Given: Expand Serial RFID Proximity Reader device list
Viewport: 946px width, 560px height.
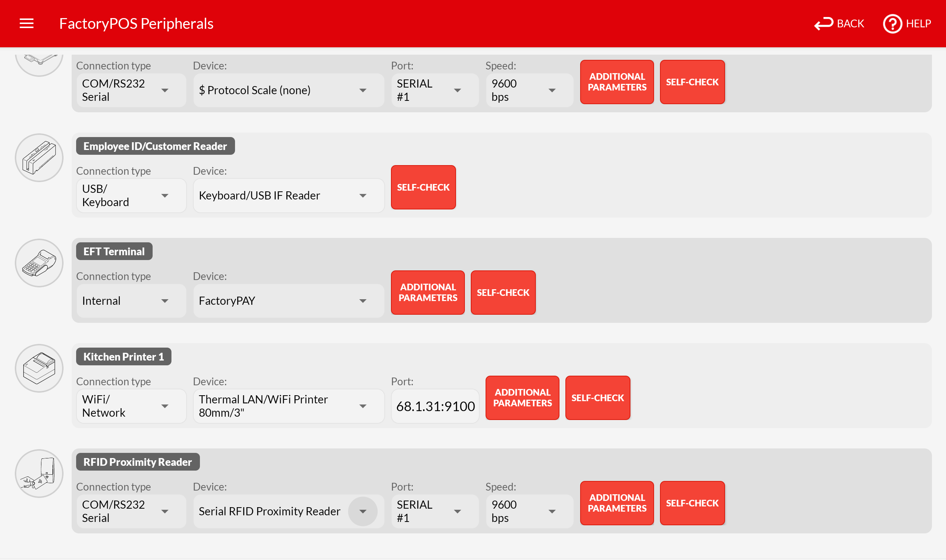Looking at the screenshot, I should (x=363, y=511).
